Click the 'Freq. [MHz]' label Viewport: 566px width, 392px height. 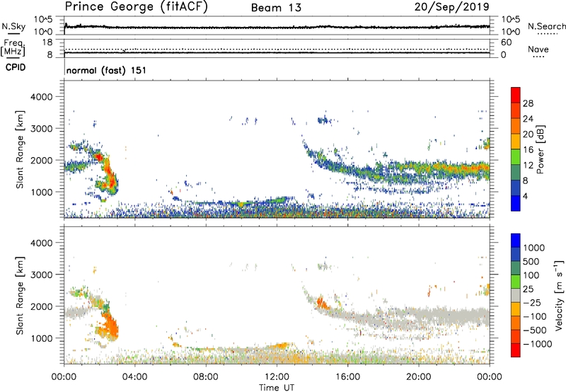[x=13, y=48]
